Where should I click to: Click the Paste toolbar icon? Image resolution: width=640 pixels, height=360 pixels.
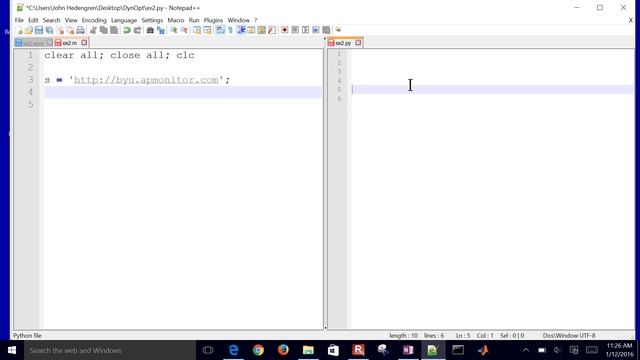114,30
